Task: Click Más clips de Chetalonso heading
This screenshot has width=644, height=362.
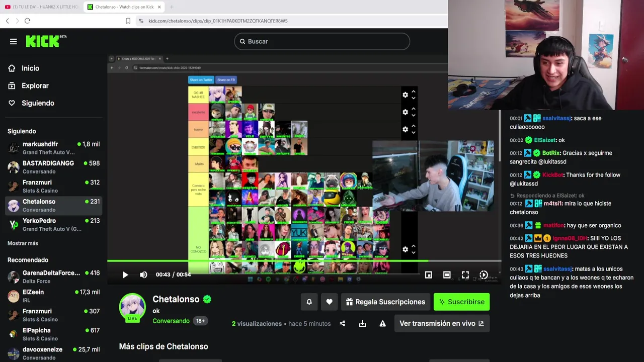Action: click(x=164, y=346)
